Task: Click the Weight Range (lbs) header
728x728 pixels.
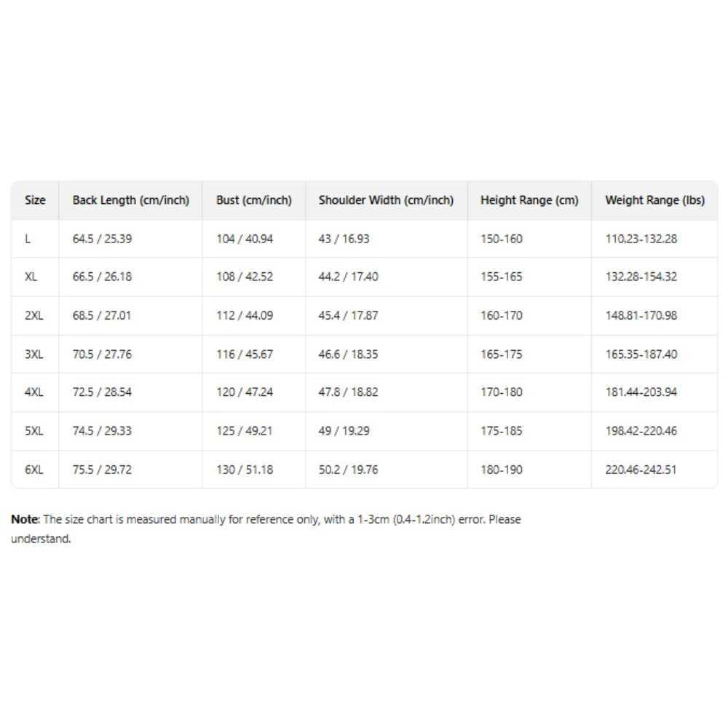Action: coord(654,200)
